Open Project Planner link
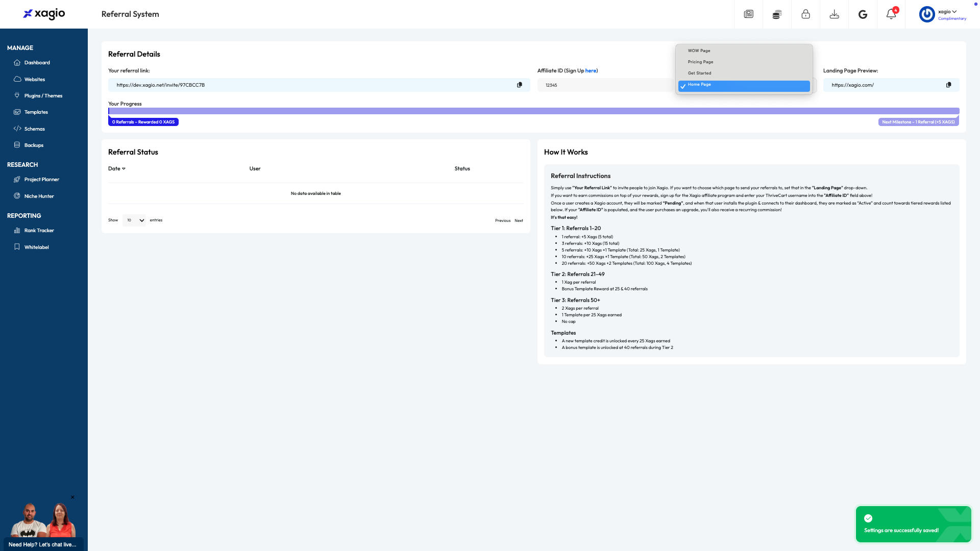The width and height of the screenshot is (980, 551). [x=42, y=180]
